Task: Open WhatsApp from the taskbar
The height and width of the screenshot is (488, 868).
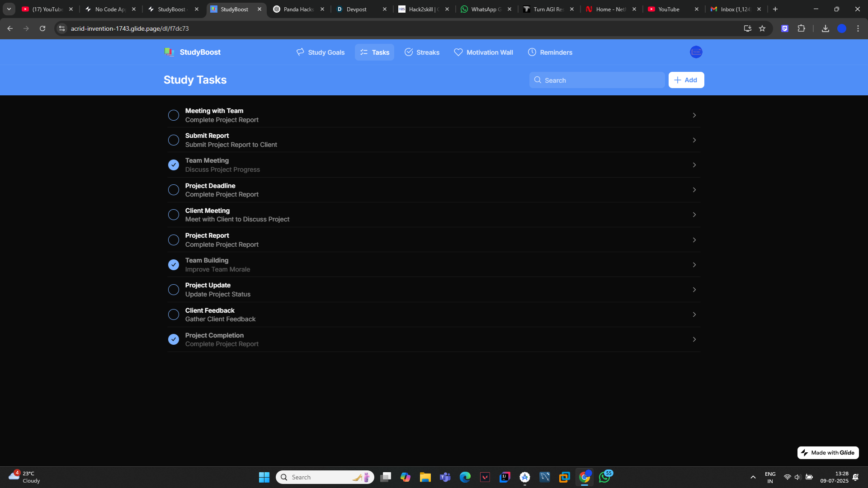Action: (x=604, y=477)
